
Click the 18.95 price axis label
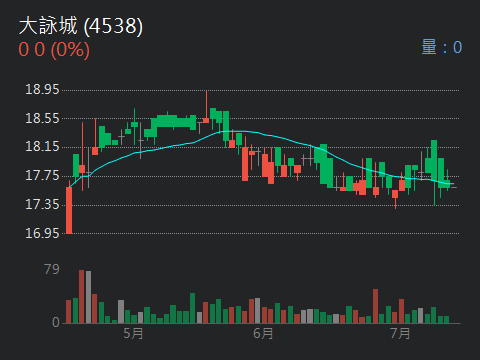click(42, 89)
